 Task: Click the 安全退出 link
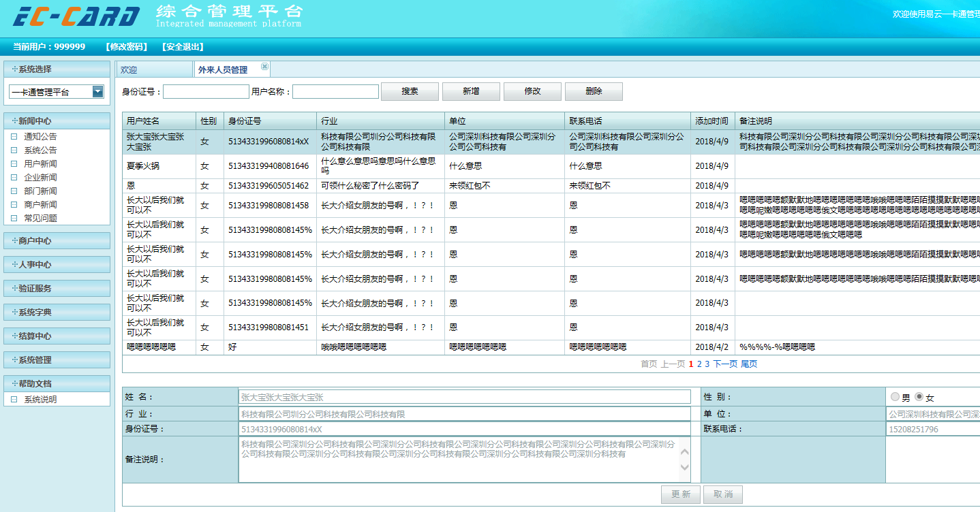[x=183, y=47]
